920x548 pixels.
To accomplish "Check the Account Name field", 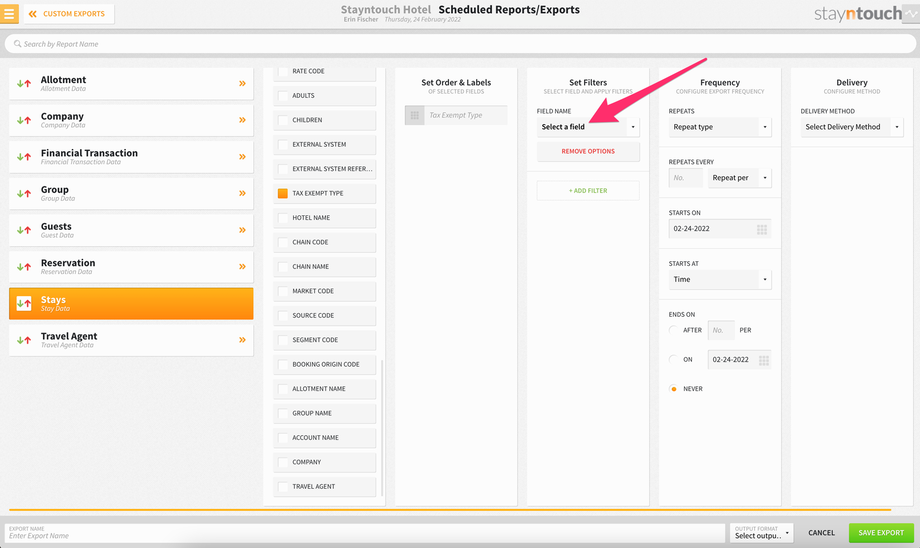I will tap(283, 438).
